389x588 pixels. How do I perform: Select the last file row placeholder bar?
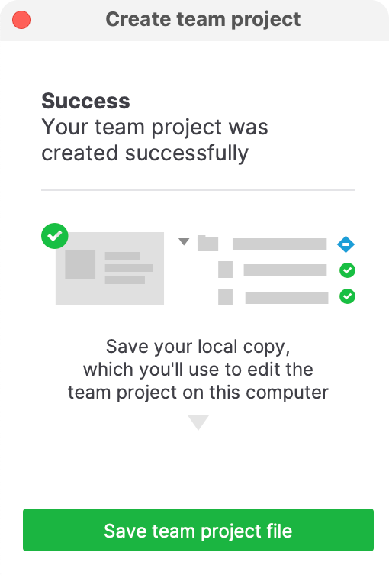[287, 298]
